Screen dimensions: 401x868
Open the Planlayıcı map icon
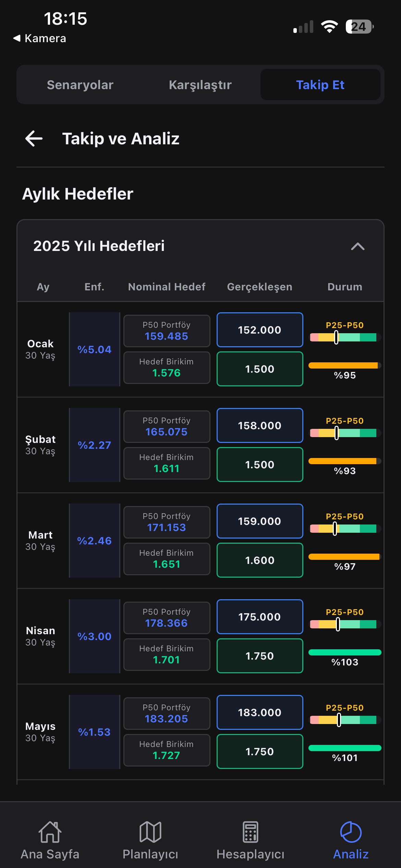(x=150, y=832)
